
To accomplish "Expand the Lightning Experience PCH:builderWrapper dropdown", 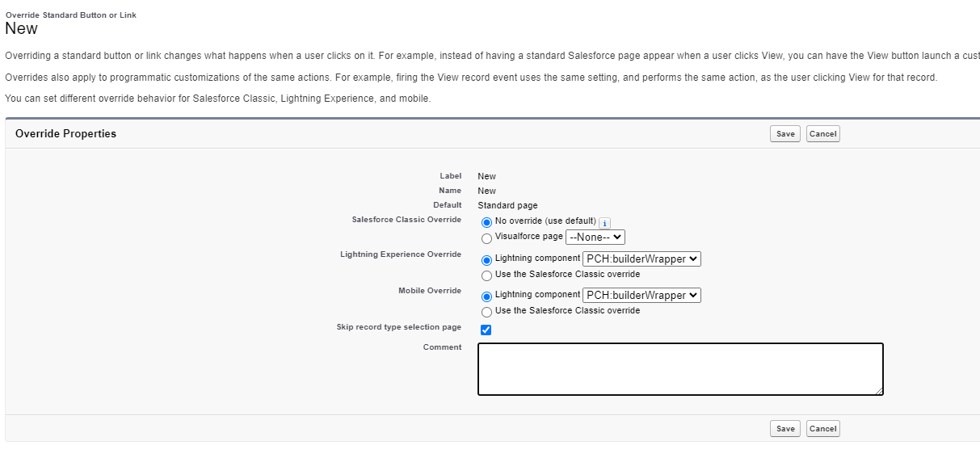I will [x=641, y=259].
